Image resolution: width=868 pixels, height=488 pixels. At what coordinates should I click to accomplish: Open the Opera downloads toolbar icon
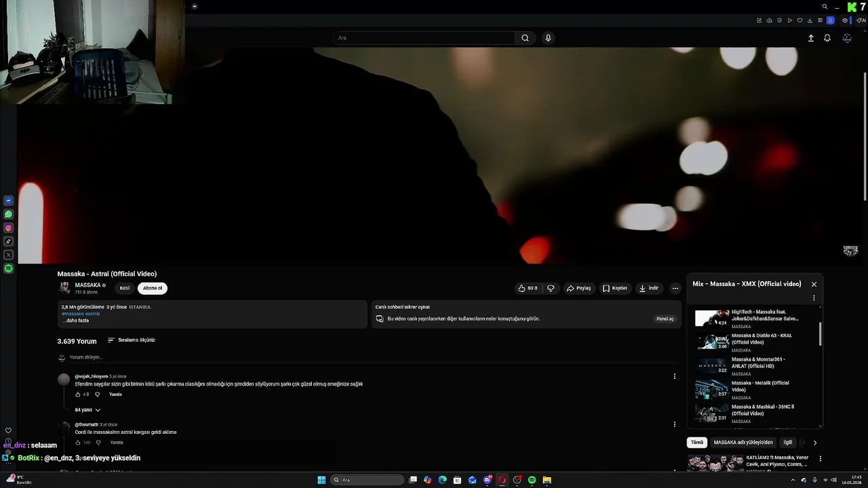pos(810,20)
